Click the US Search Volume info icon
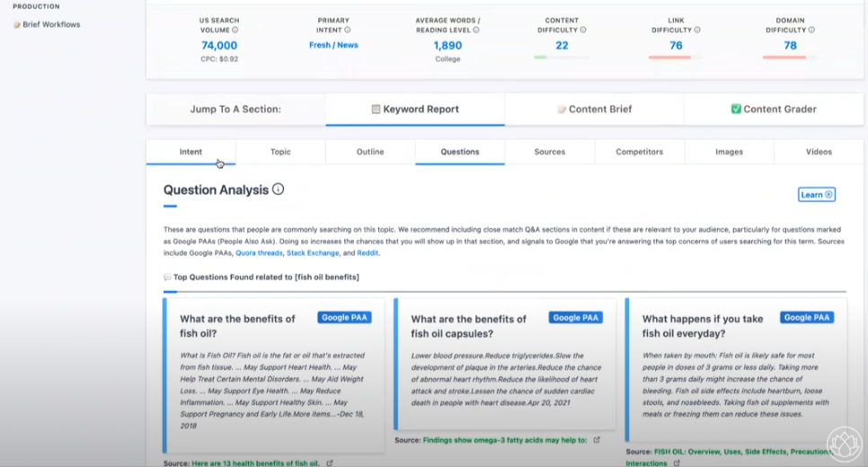This screenshot has width=868, height=467. (x=235, y=30)
